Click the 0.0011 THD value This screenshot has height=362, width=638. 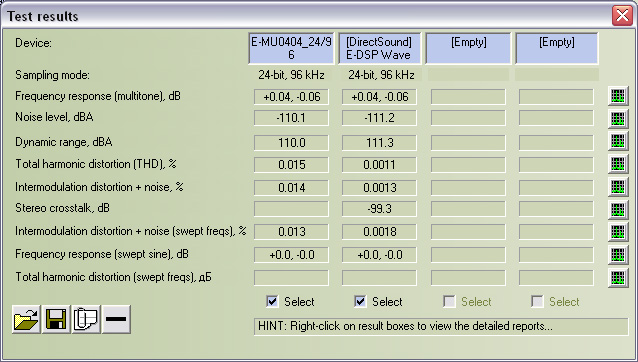click(x=379, y=165)
